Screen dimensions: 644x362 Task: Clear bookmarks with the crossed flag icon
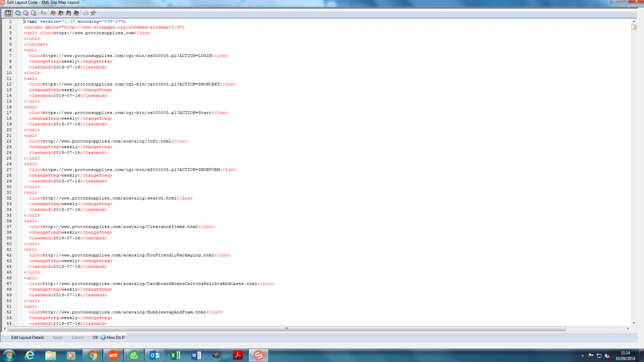click(x=76, y=13)
